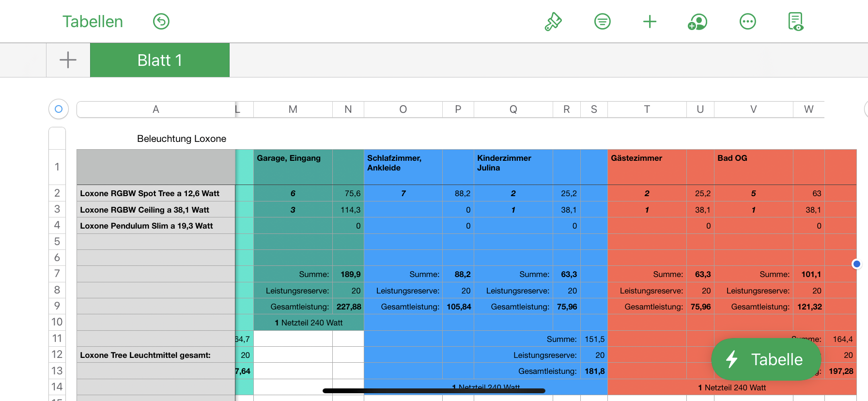The height and width of the screenshot is (401, 868).
Task: Open the collaborate add-person icon
Action: point(697,21)
